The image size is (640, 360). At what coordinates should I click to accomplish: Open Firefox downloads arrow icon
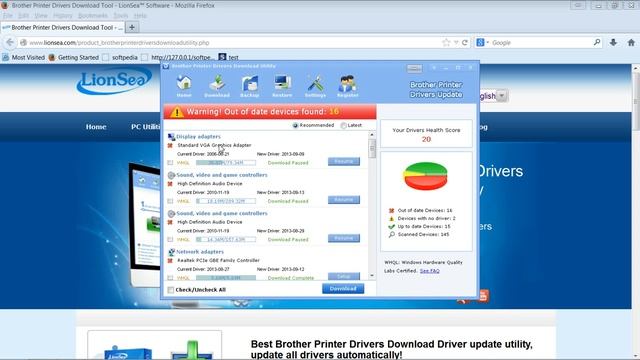[613, 42]
